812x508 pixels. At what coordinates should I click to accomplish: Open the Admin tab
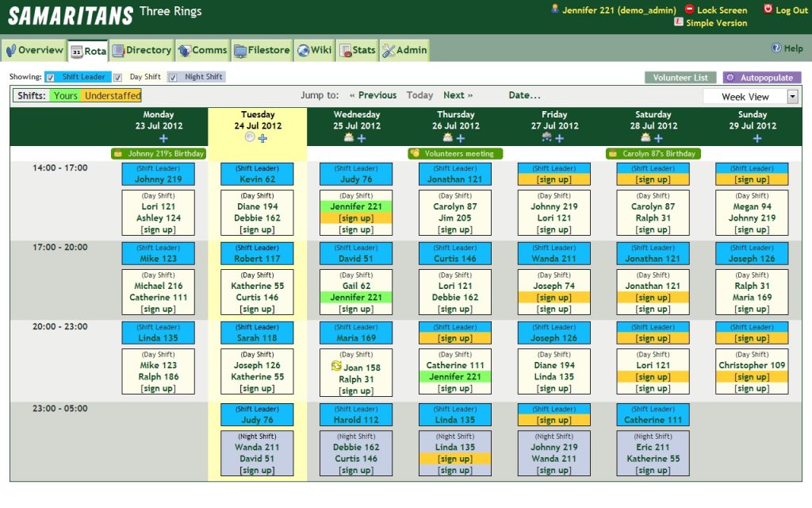(404, 49)
